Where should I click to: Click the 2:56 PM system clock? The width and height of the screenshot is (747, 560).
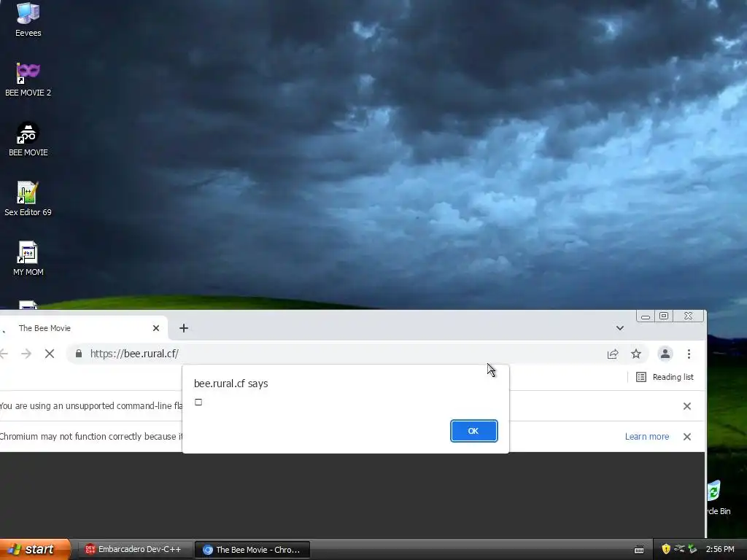click(720, 550)
